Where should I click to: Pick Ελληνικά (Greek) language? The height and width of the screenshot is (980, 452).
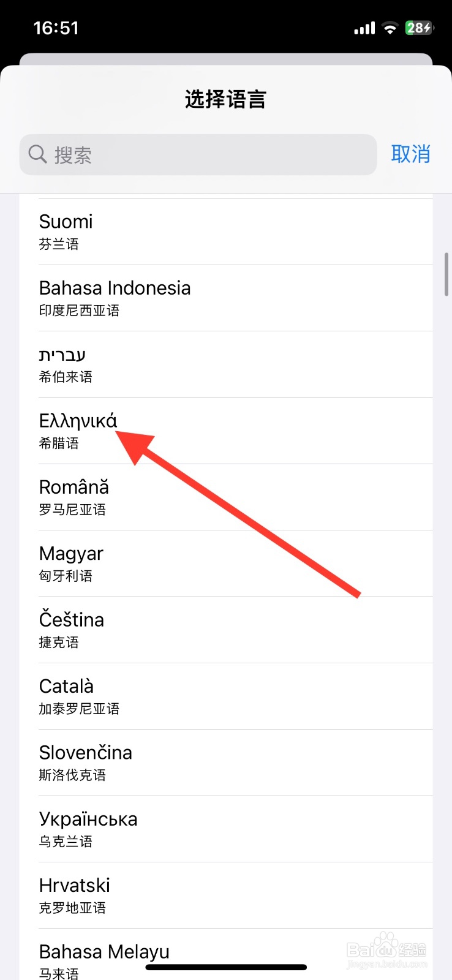(x=225, y=431)
